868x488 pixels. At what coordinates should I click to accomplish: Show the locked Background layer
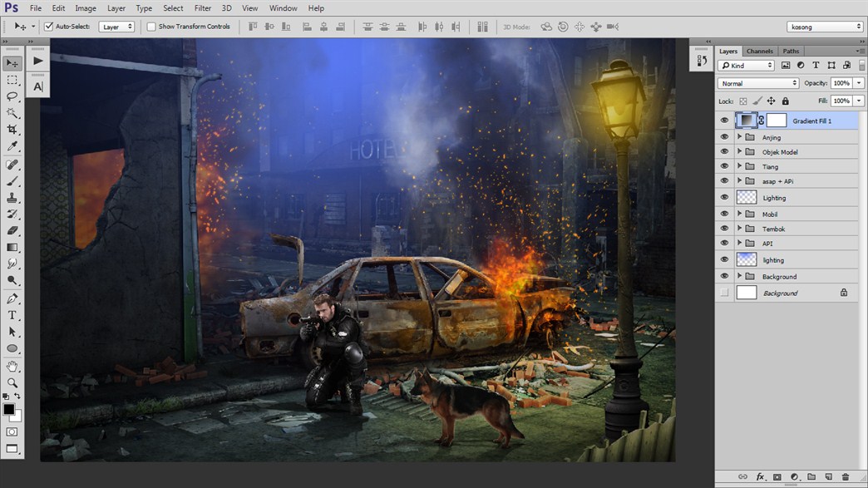point(724,293)
